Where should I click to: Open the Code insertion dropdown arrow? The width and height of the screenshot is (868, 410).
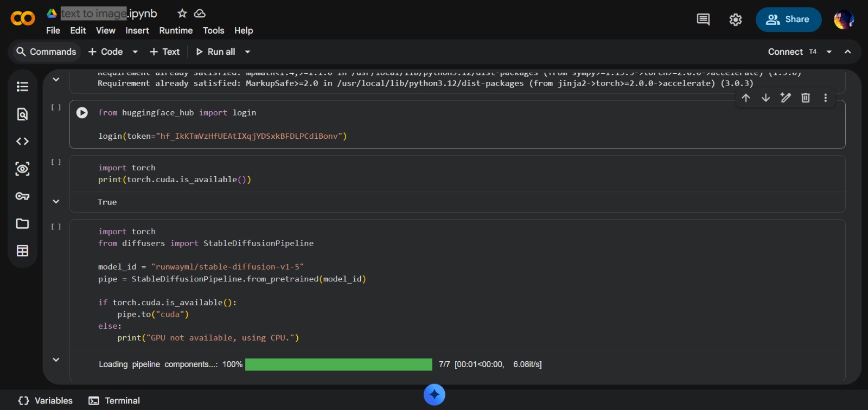(135, 52)
